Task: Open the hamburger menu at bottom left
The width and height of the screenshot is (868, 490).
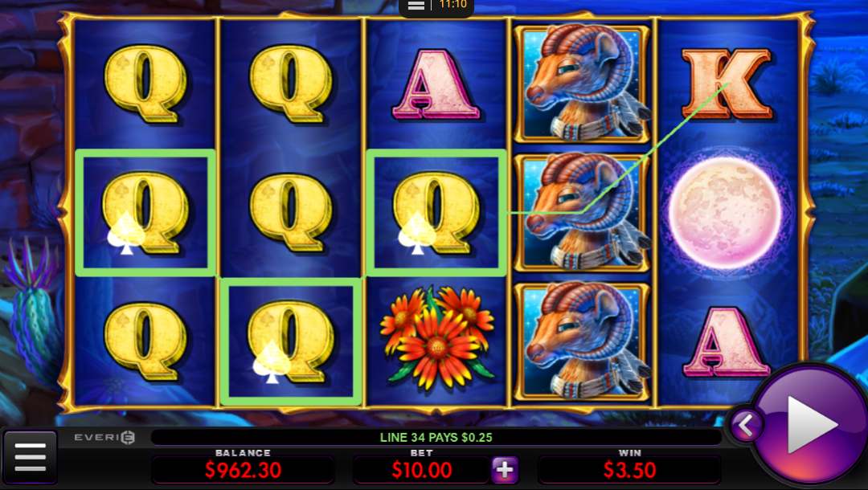Action: point(30,457)
